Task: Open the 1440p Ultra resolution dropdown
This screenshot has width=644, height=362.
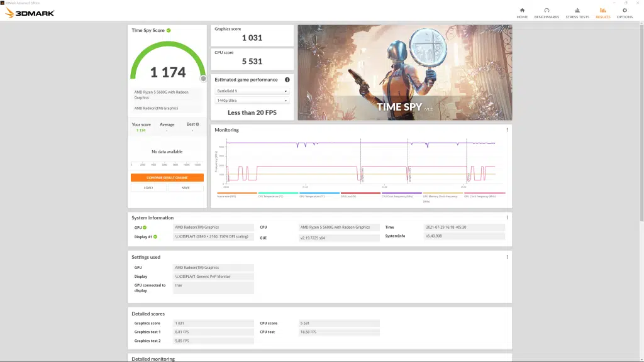Action: tap(252, 101)
